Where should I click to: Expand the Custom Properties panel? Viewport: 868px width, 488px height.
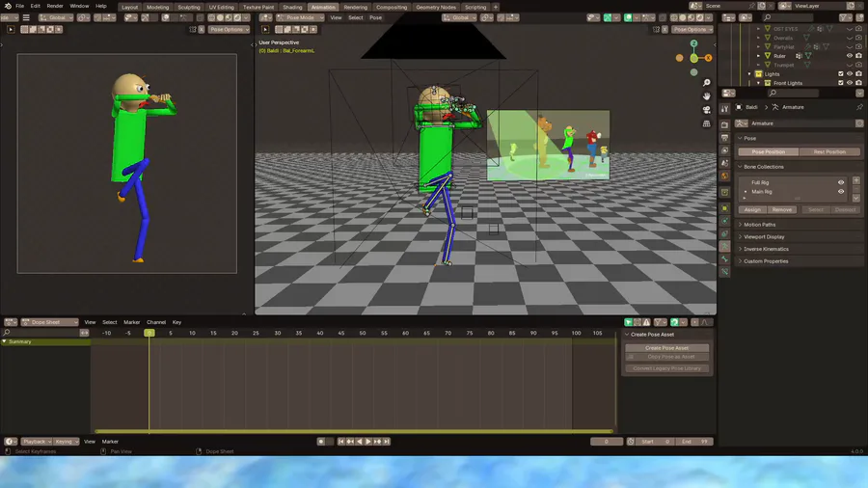click(x=740, y=261)
